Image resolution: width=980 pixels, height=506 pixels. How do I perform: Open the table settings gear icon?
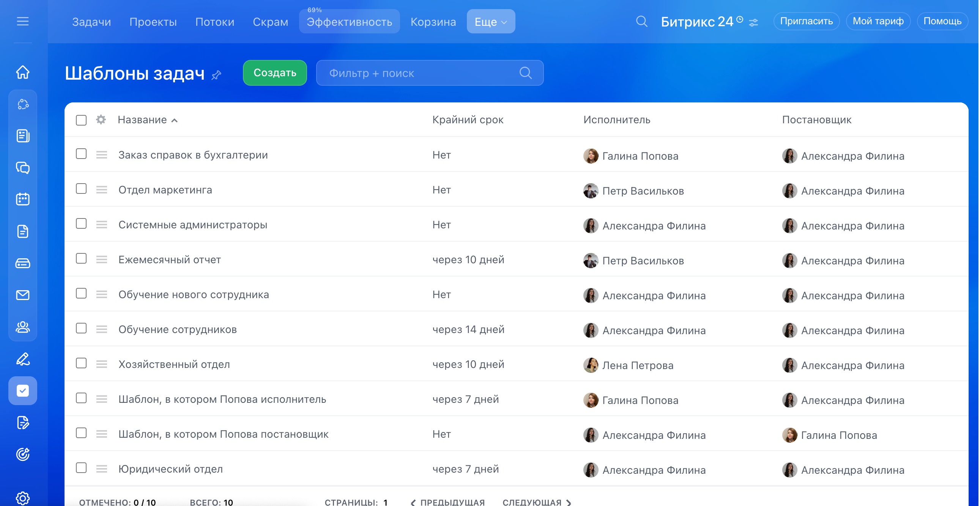[x=101, y=120]
